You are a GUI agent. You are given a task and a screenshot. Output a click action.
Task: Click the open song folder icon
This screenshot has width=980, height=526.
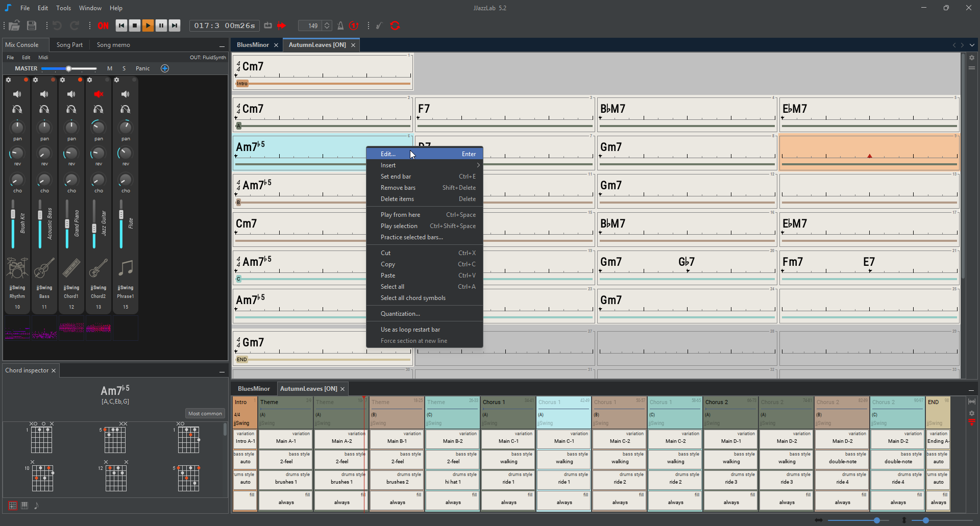click(x=14, y=26)
